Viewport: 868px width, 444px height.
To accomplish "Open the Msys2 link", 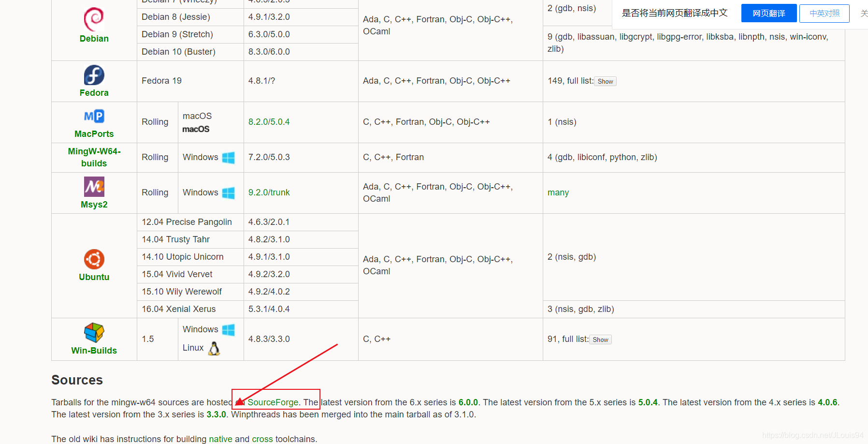I will point(94,205).
